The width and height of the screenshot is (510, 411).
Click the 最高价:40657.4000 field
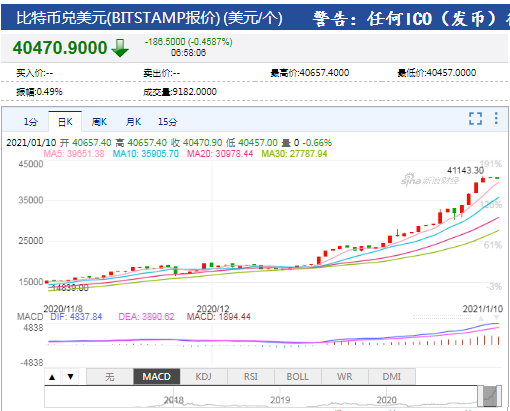coord(310,73)
